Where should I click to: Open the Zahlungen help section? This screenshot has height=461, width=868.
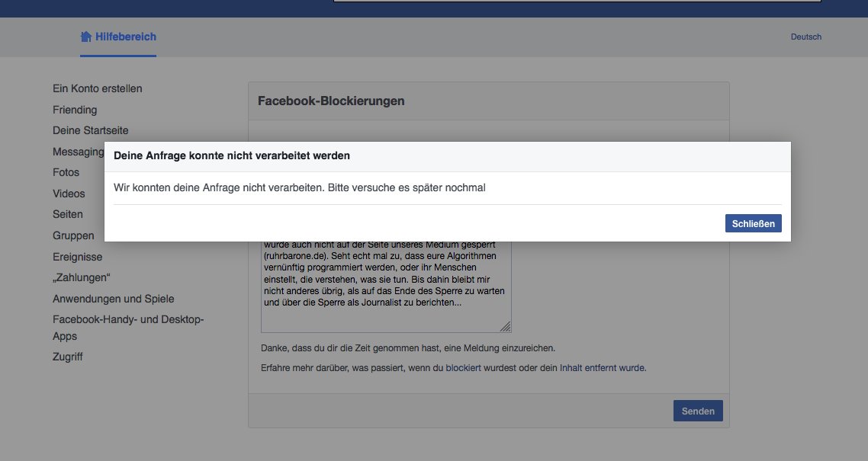coord(79,277)
